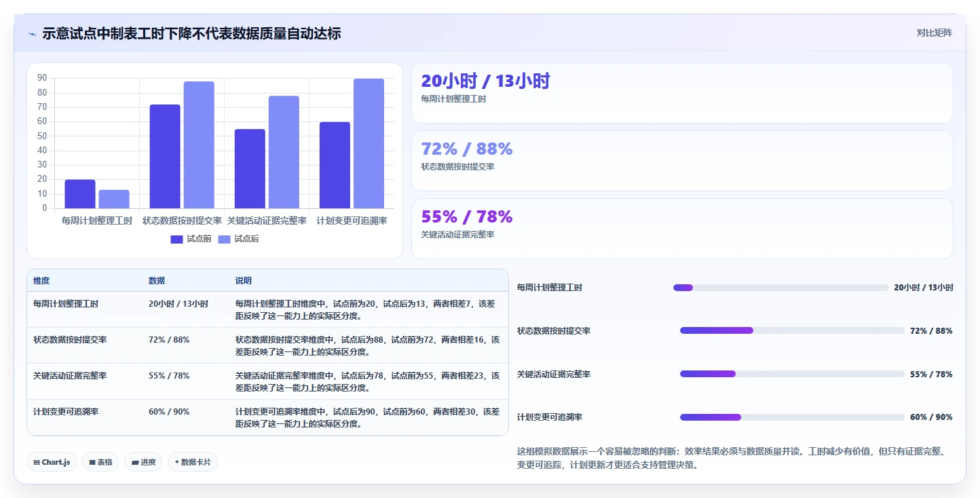Select the 关键活动证据完整率 cell in the table

pos(70,376)
